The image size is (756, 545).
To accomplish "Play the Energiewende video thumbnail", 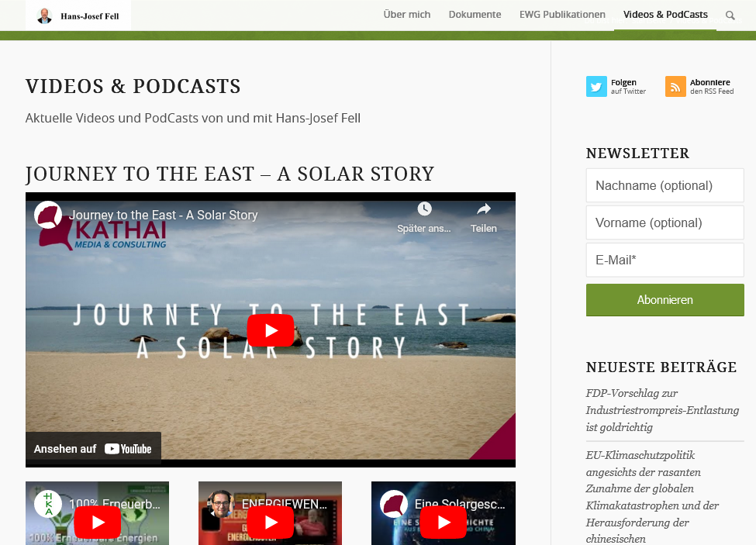I will tap(270, 521).
